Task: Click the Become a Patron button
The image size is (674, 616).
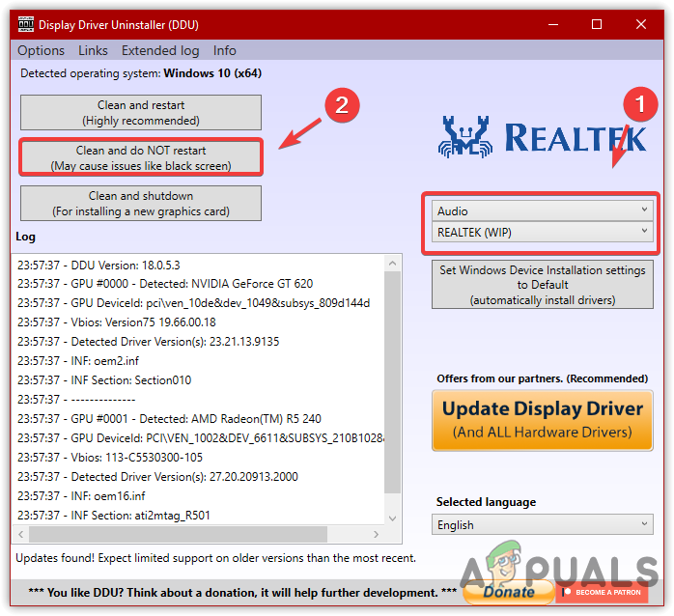Action: click(603, 592)
